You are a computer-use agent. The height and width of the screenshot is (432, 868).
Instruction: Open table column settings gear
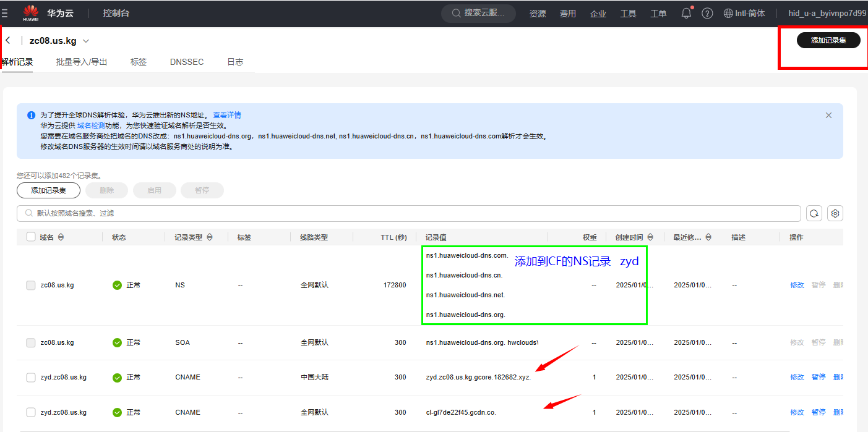click(835, 213)
